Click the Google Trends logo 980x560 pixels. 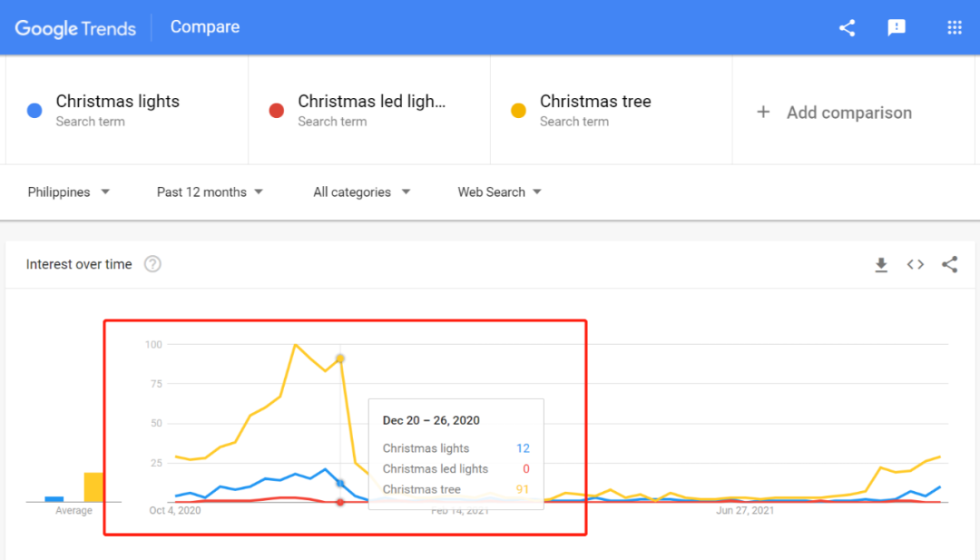click(x=75, y=28)
